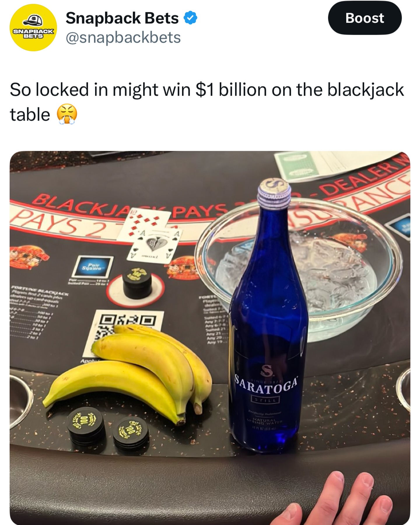Open the blackjack table photo attachment
The height and width of the screenshot is (525, 420).
(x=210, y=338)
